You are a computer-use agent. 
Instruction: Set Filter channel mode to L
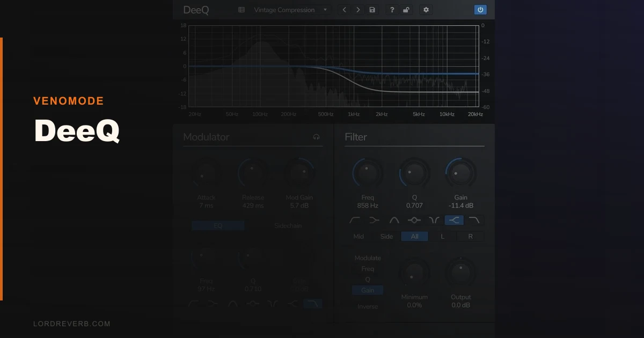point(442,237)
